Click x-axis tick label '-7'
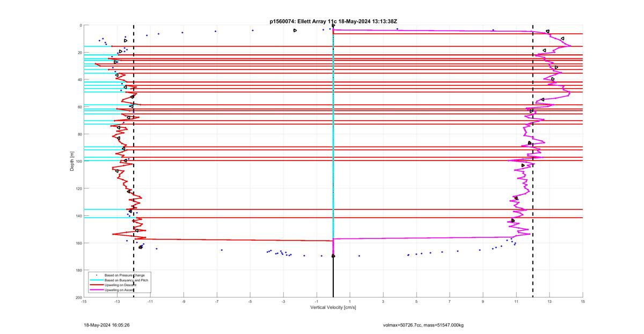The image size is (644, 334). pos(217,301)
